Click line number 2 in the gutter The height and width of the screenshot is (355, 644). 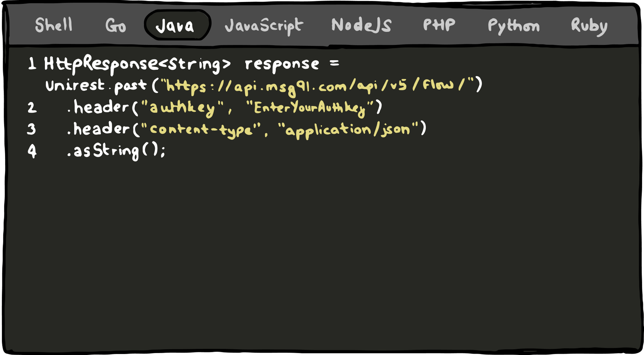pyautogui.click(x=32, y=108)
